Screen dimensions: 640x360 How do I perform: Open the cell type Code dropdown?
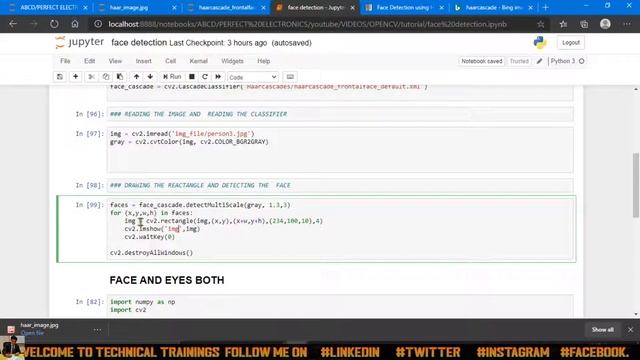253,77
